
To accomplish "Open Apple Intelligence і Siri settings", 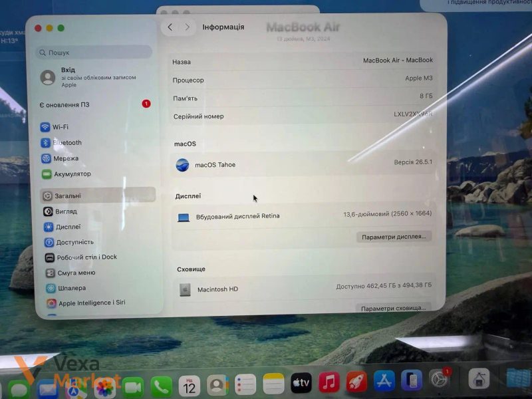I will coord(86,303).
